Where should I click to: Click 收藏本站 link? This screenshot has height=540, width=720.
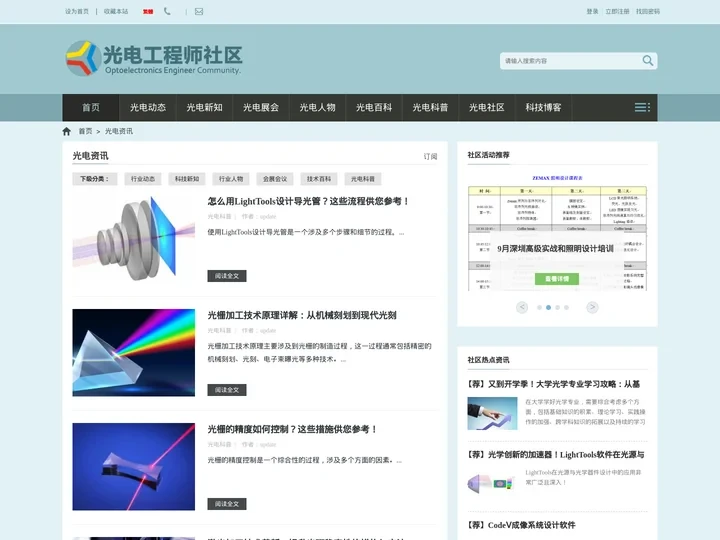[116, 11]
